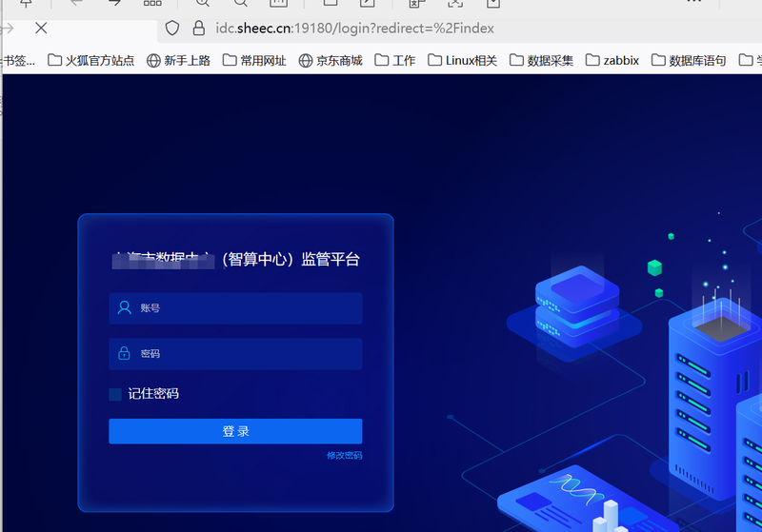
Task: Stop loading the page with the X button
Action: click(41, 29)
